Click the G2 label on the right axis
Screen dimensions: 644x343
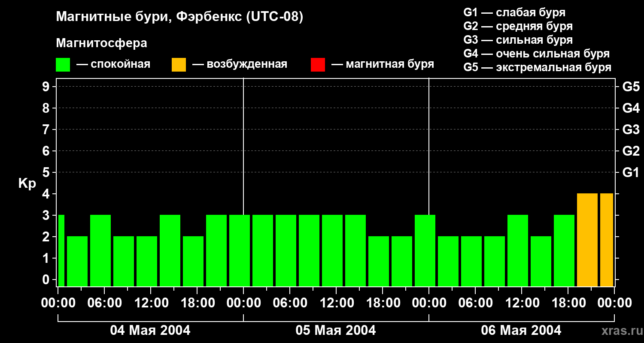(x=631, y=151)
